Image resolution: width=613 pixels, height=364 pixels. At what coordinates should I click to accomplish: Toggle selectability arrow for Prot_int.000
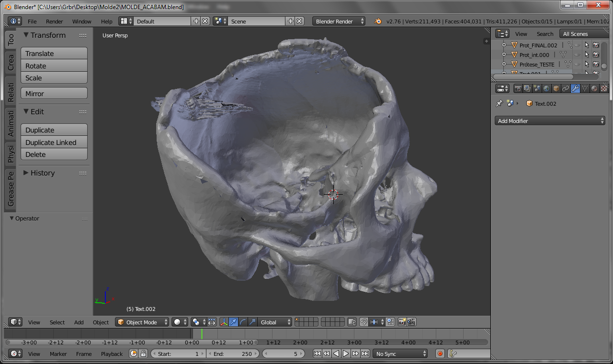tap(587, 55)
